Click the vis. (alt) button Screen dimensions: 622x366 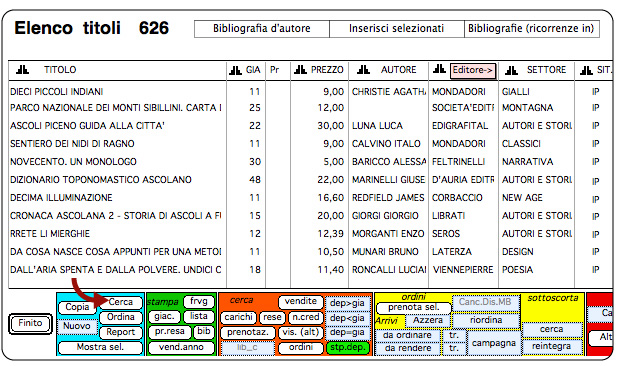click(301, 332)
